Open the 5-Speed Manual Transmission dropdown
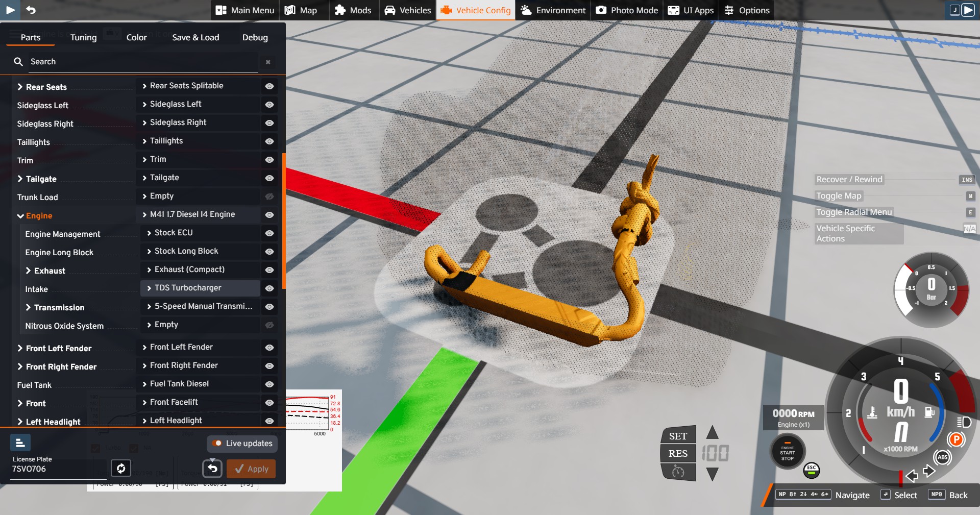The height and width of the screenshot is (515, 980). tap(200, 306)
